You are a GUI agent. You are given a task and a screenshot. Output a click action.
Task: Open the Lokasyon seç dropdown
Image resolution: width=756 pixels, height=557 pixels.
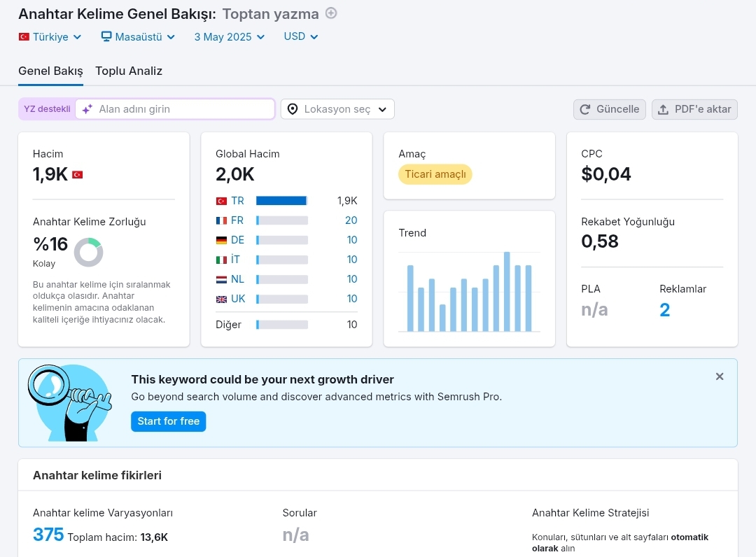tap(337, 109)
